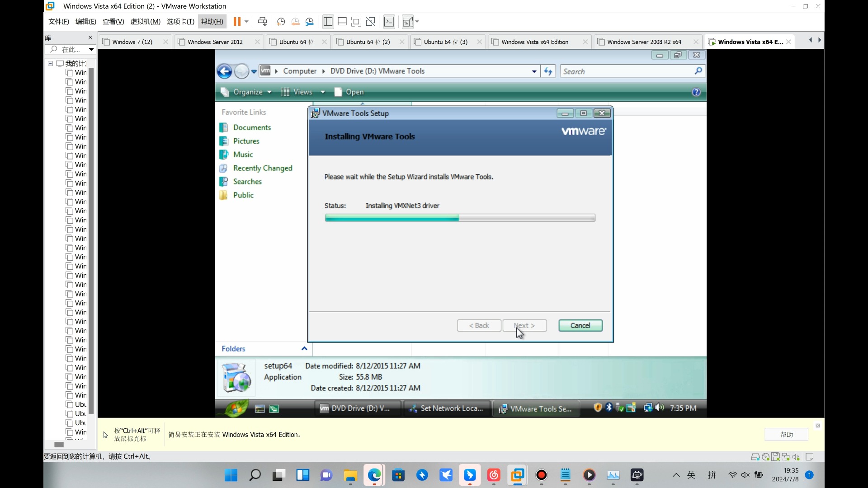
Task: Select the Set Network Location taskbar button
Action: click(446, 408)
